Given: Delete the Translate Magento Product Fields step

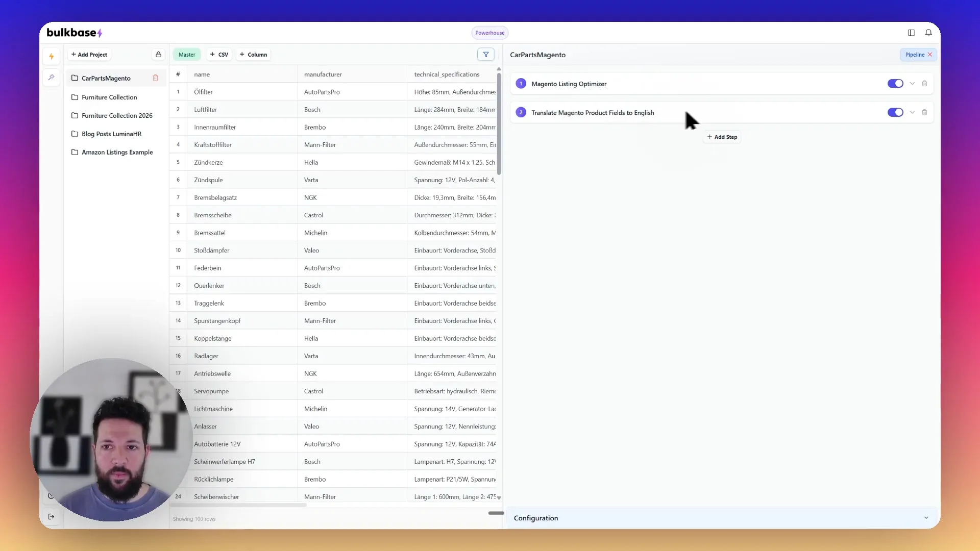Looking at the screenshot, I should coord(924,112).
